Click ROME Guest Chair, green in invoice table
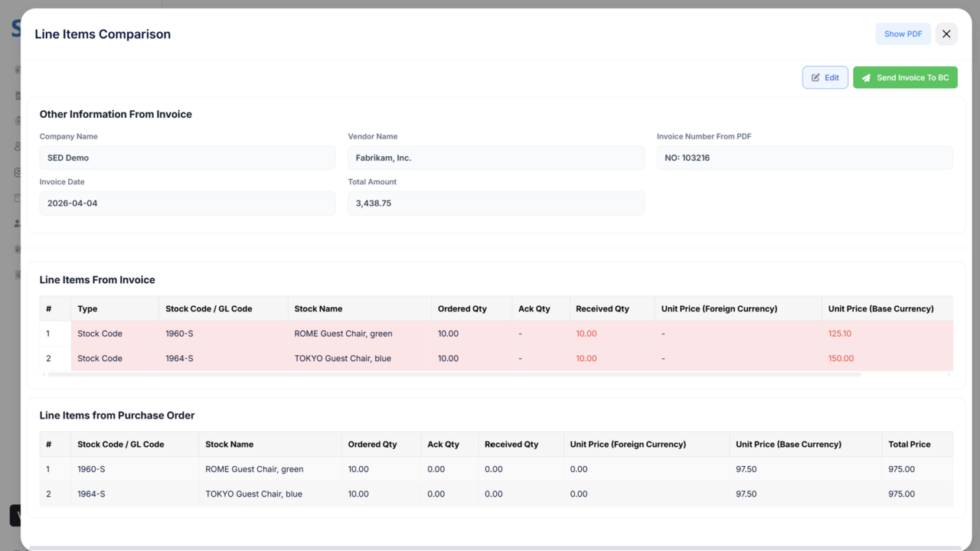Screen dimensions: 980x551 [343, 334]
